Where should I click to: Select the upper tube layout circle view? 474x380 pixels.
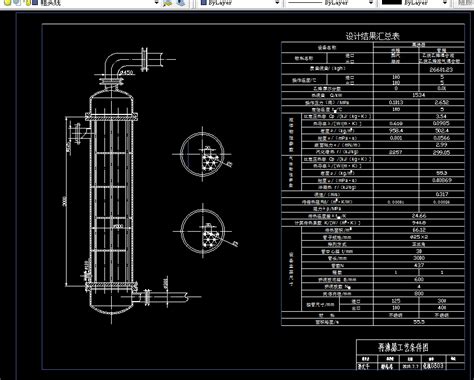tap(202, 154)
